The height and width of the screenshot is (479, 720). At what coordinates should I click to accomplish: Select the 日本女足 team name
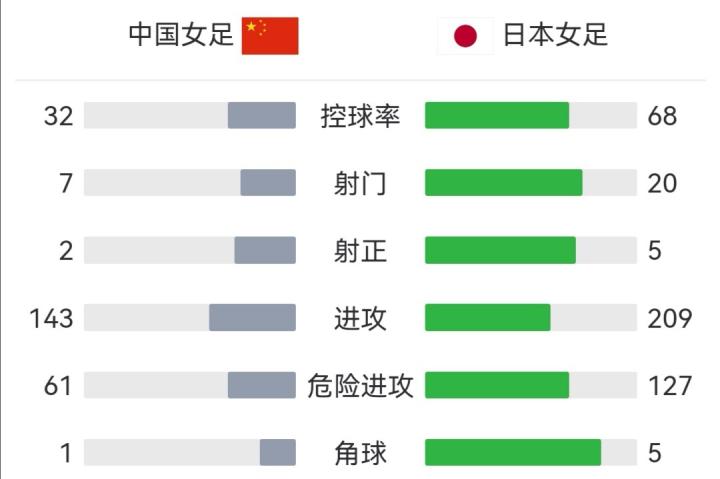tap(555, 36)
